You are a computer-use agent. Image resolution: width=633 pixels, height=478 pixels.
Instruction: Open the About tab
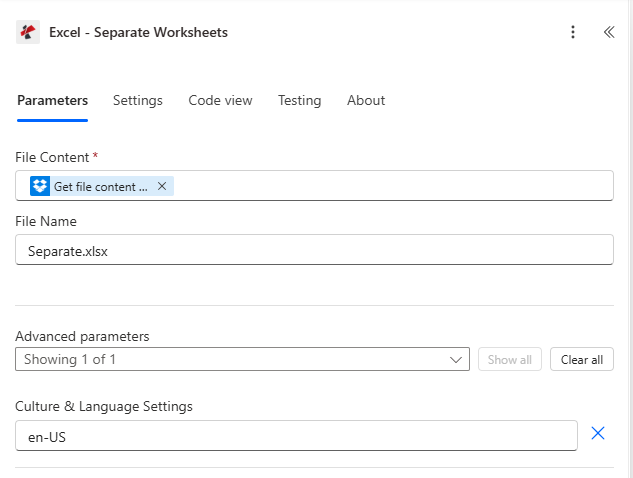click(366, 101)
